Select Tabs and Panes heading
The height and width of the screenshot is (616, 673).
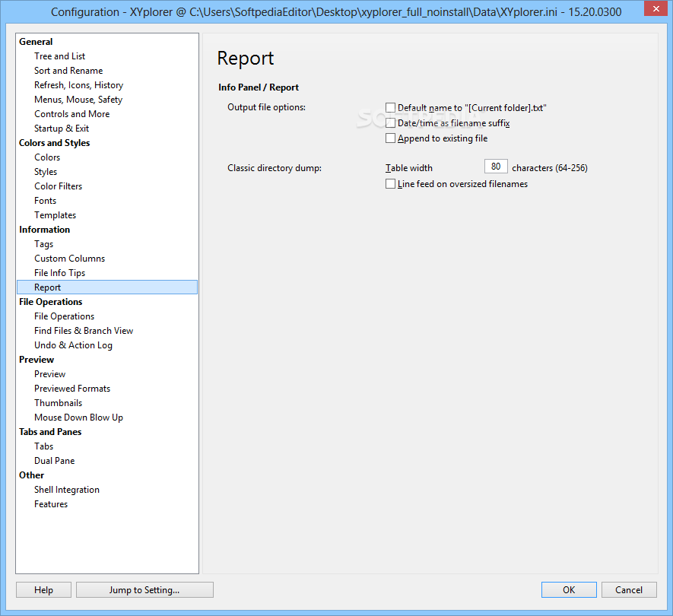(50, 432)
